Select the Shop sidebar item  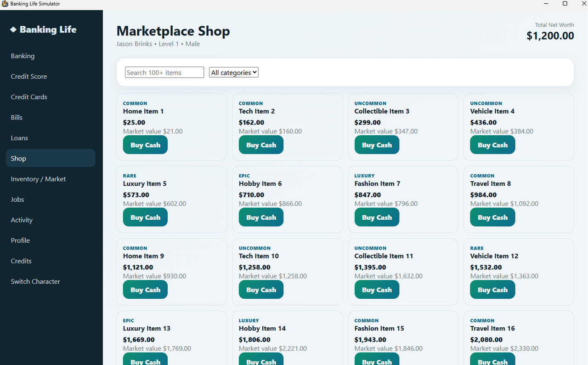(x=51, y=158)
